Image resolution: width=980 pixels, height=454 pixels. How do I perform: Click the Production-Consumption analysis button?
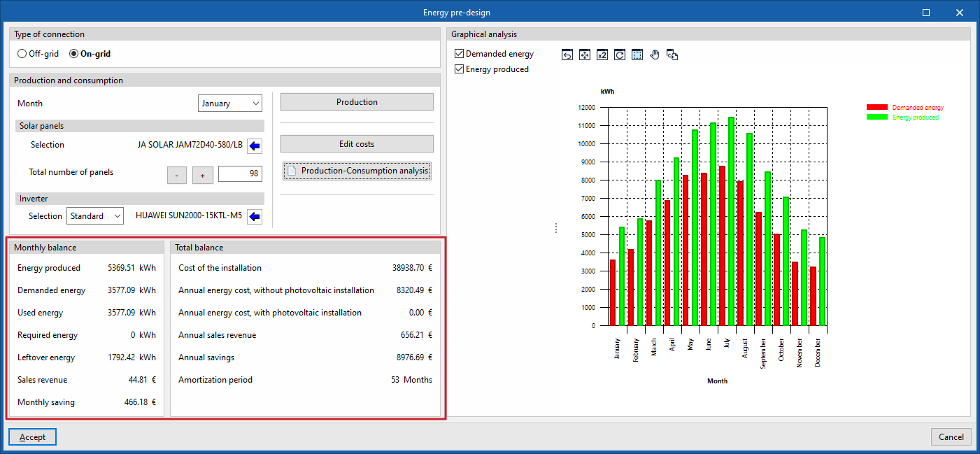tap(357, 171)
